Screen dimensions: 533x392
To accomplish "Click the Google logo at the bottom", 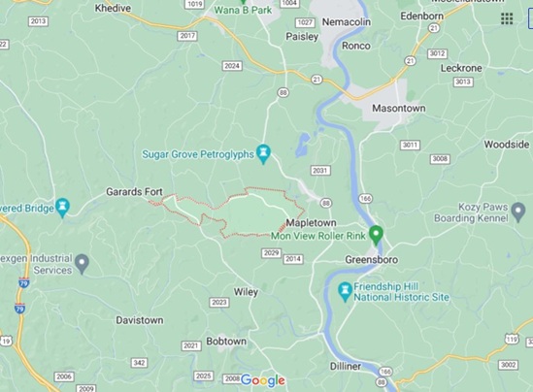I will [x=263, y=380].
